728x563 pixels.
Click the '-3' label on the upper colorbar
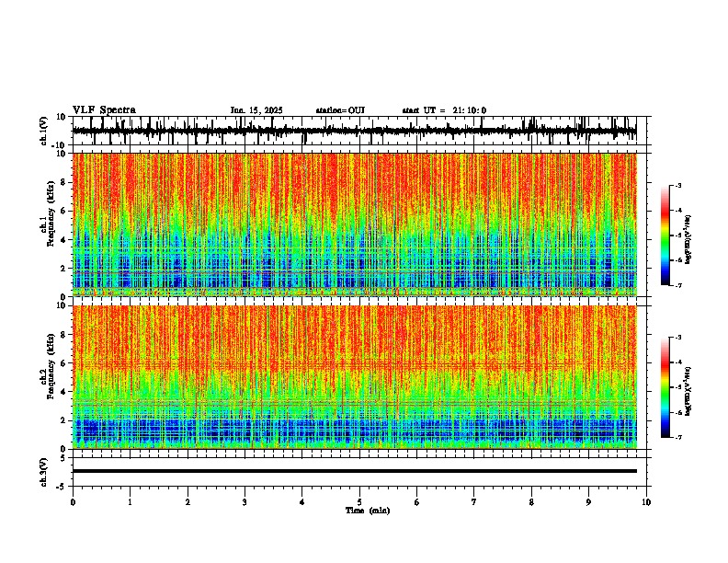[x=677, y=185]
